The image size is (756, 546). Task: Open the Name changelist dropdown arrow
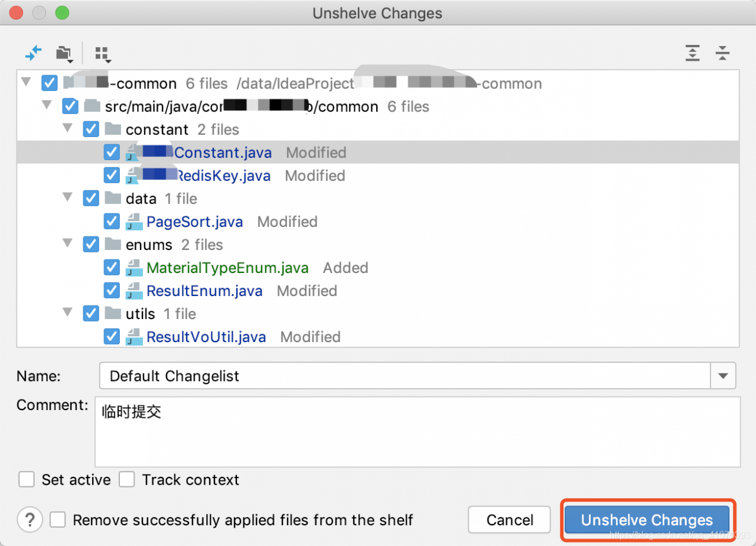(723, 376)
